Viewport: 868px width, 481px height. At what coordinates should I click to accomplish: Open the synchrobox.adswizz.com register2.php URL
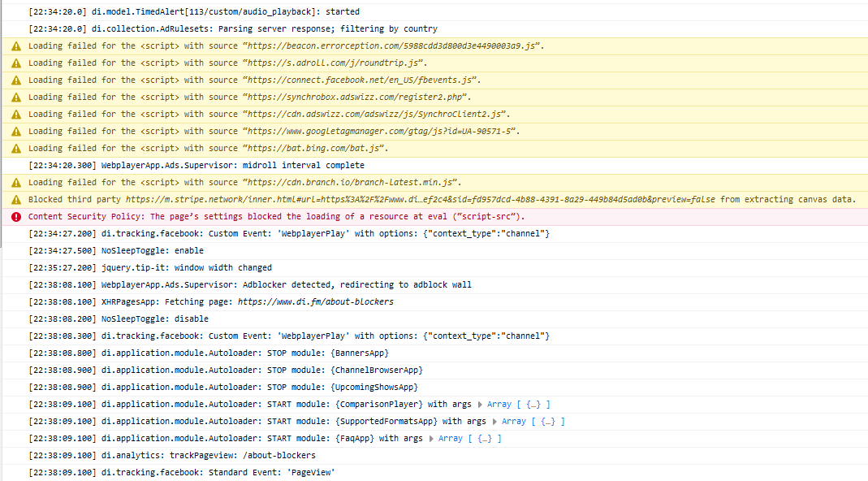pos(355,97)
